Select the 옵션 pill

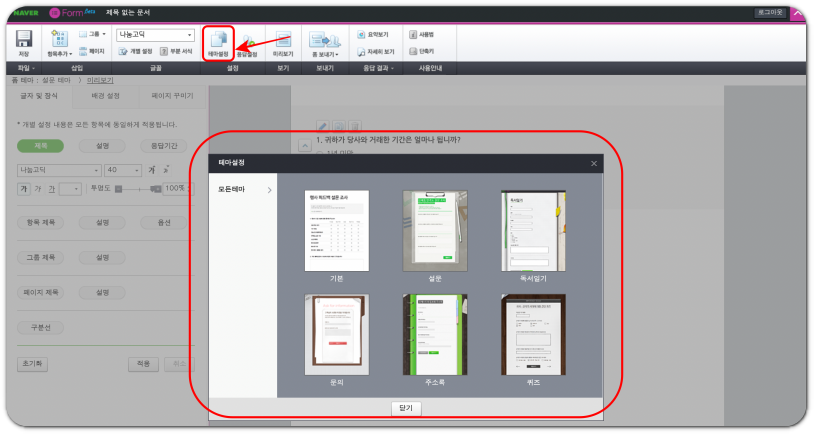point(164,222)
